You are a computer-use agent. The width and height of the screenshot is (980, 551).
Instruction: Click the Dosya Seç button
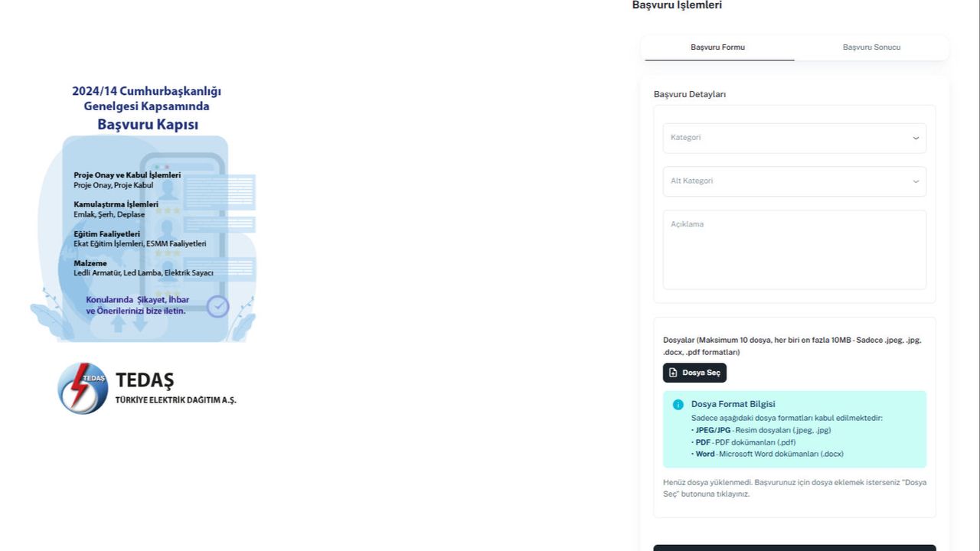pos(694,373)
